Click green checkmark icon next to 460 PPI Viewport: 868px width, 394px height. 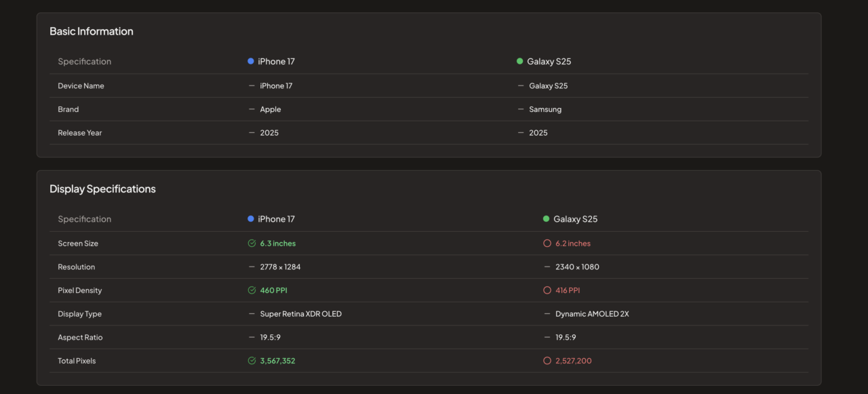[252, 290]
